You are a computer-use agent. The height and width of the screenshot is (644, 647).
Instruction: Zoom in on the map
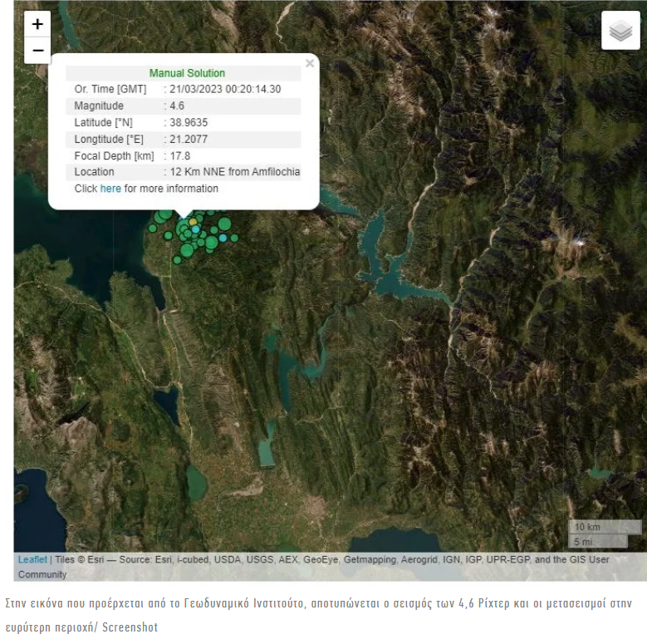(x=37, y=24)
